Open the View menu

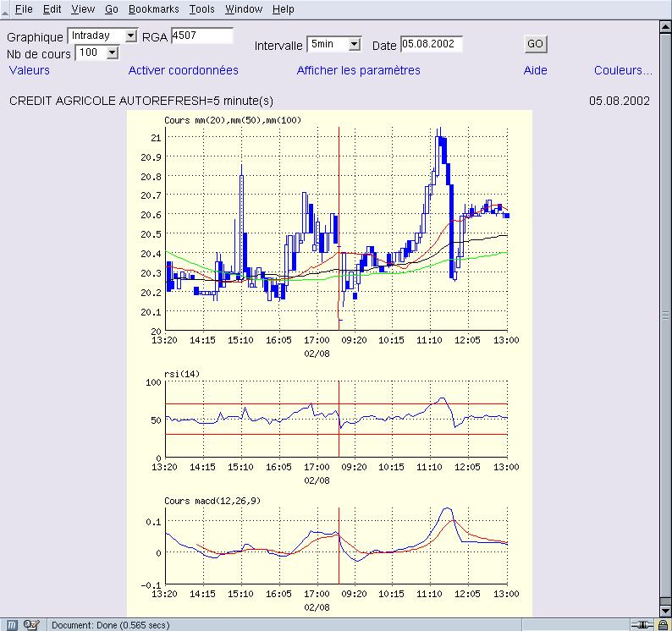[83, 9]
